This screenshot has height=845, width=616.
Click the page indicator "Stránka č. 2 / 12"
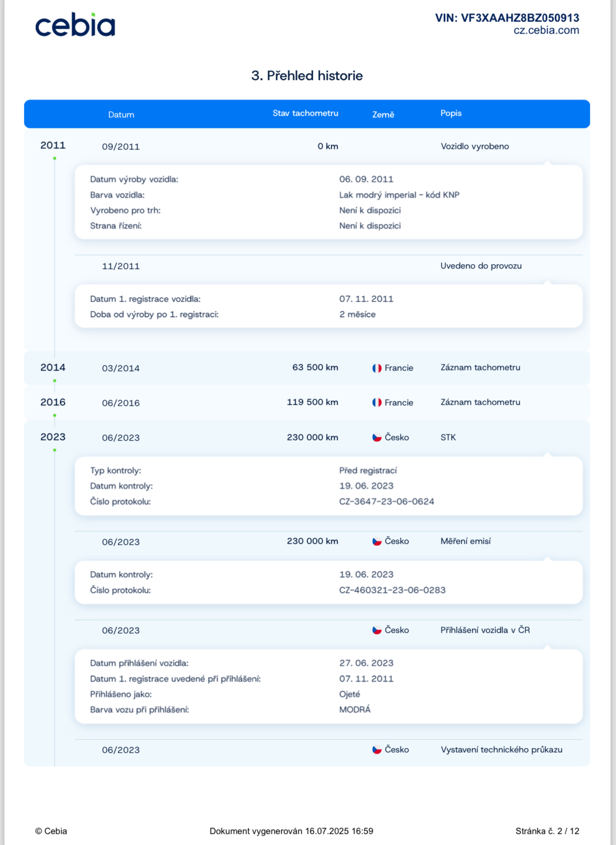tap(547, 831)
